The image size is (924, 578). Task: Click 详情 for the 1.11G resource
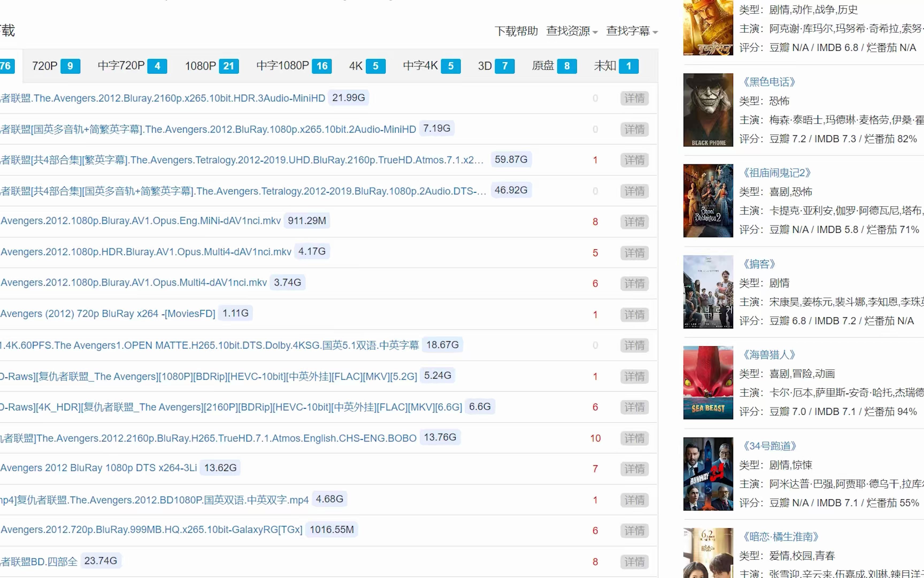(x=634, y=315)
